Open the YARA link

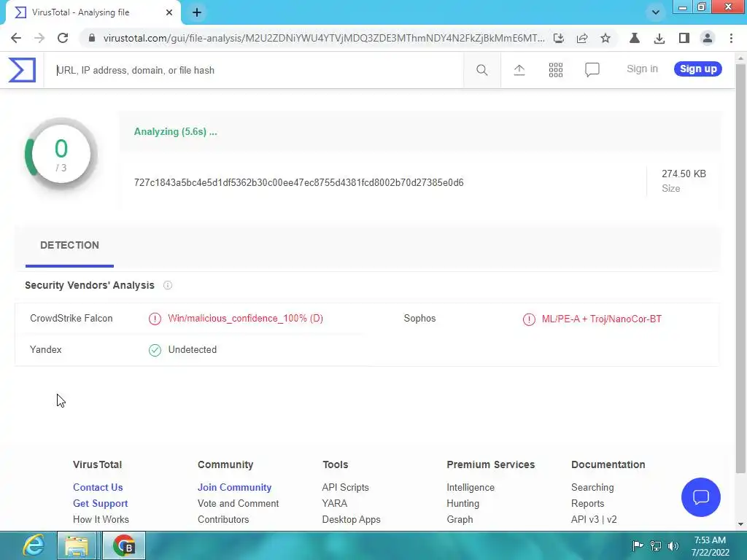[x=334, y=504]
